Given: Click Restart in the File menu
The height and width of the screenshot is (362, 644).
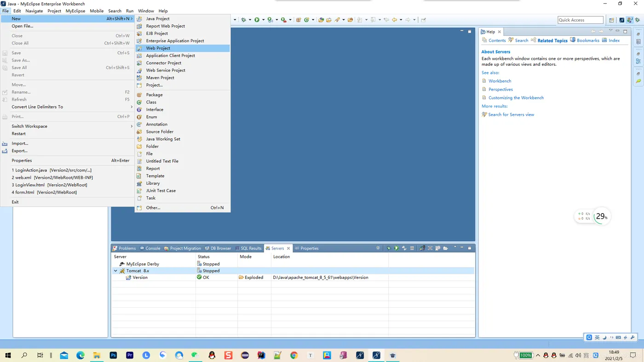Looking at the screenshot, I should click(x=68, y=134).
